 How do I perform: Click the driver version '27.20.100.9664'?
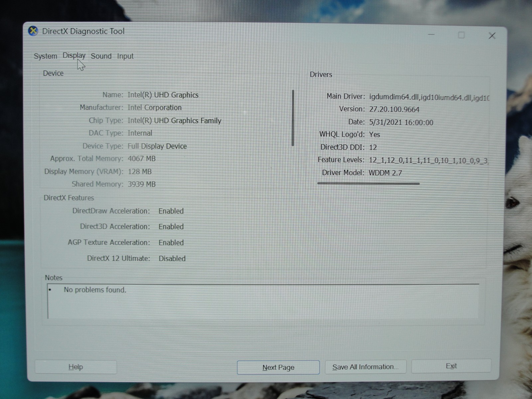point(394,109)
